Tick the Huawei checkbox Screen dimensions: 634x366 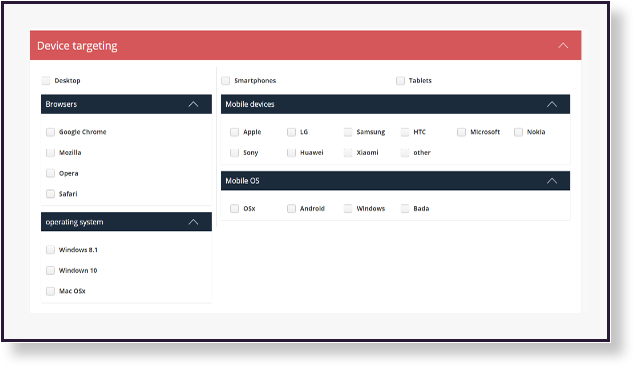click(291, 152)
